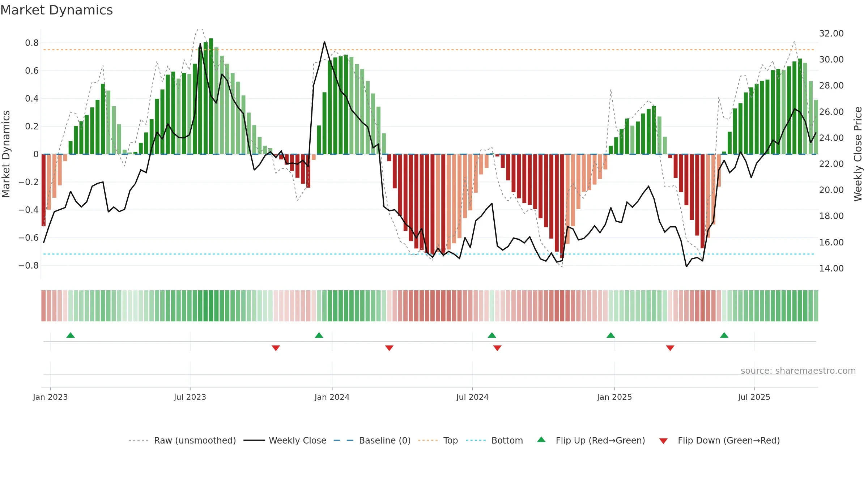Click the Market Dynamics chart title

[56, 10]
